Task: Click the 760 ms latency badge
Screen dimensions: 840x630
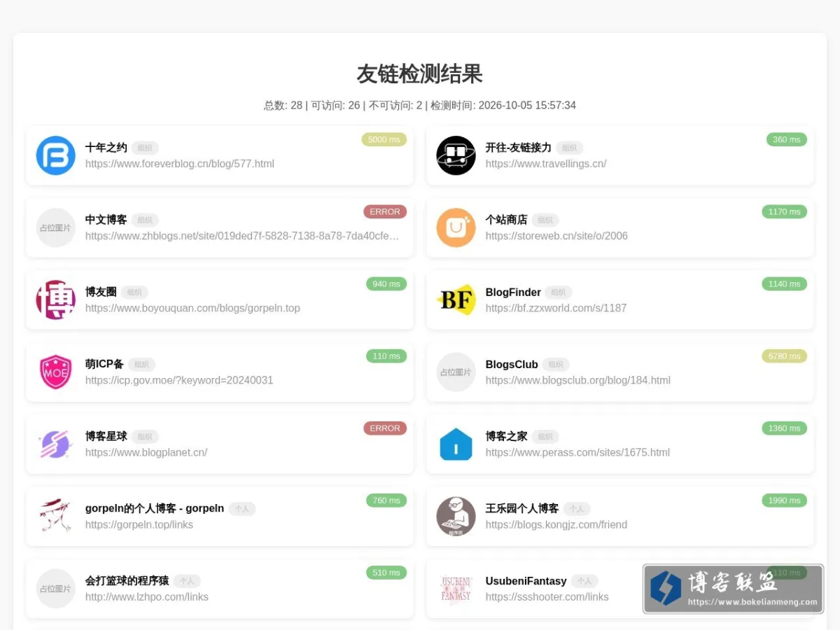Action: point(386,500)
